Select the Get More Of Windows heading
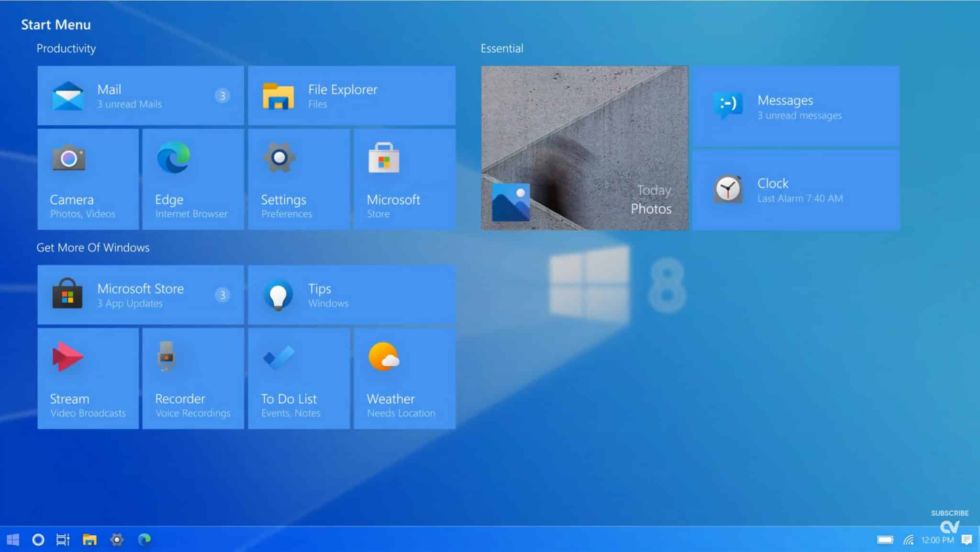The width and height of the screenshot is (980, 552). pos(93,247)
